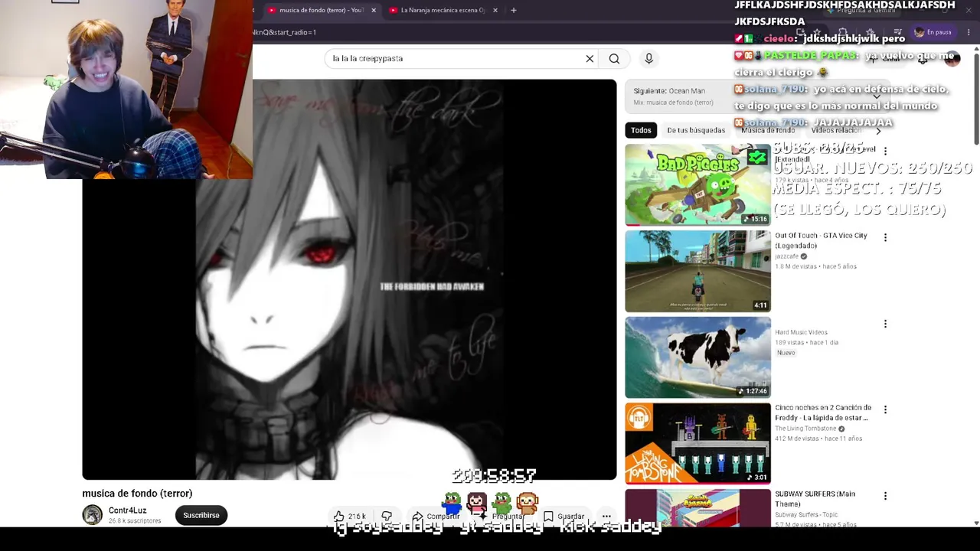This screenshot has width=980, height=551.
Task: Visit the 'Hard Music Videos' channel
Action: [801, 332]
